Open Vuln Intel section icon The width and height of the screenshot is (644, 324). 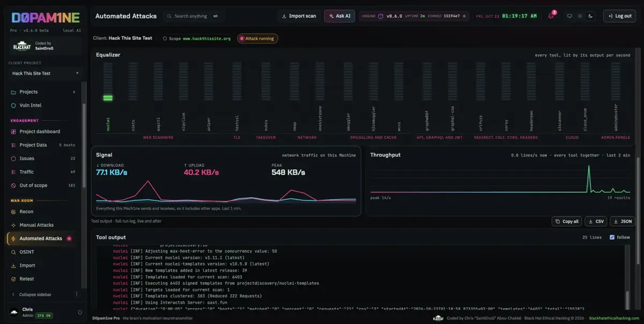coord(14,105)
